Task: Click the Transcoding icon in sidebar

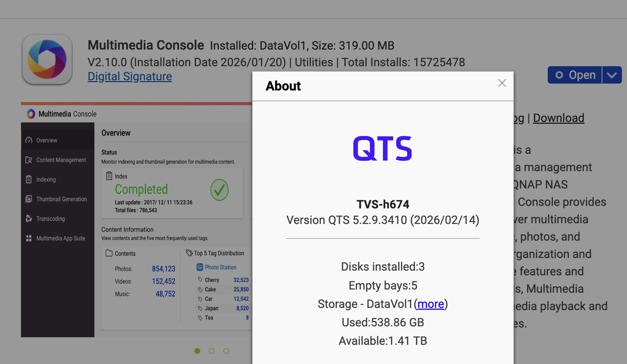Action: [29, 219]
